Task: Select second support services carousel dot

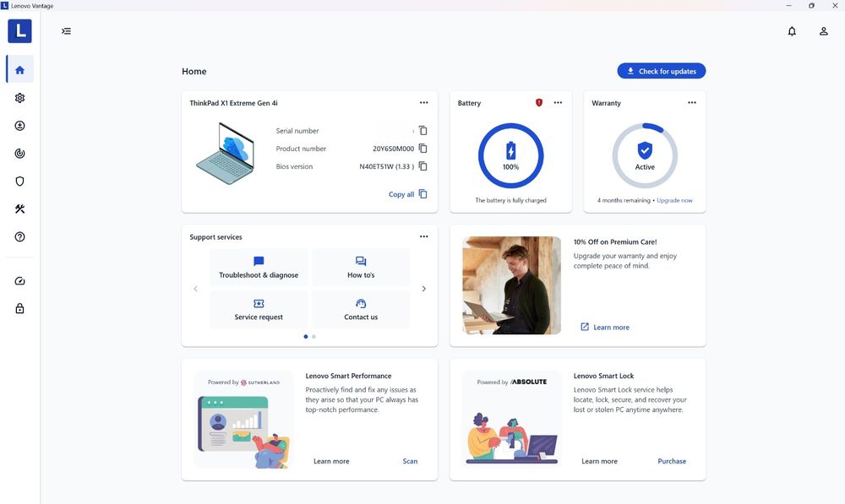Action: click(313, 337)
